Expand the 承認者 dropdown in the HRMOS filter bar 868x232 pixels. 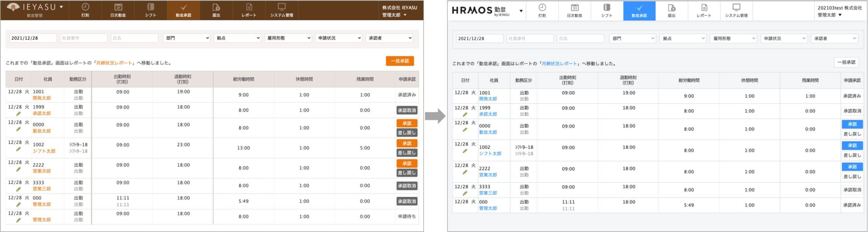tap(834, 39)
